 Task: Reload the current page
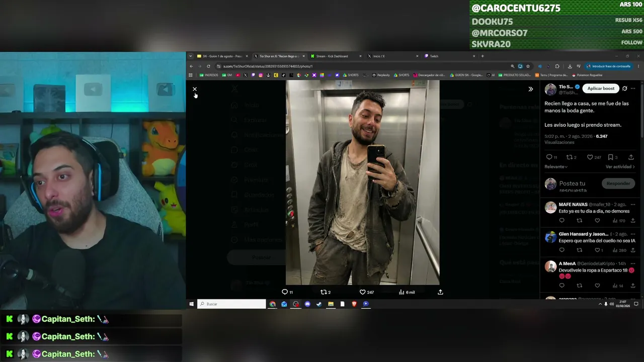[208, 66]
